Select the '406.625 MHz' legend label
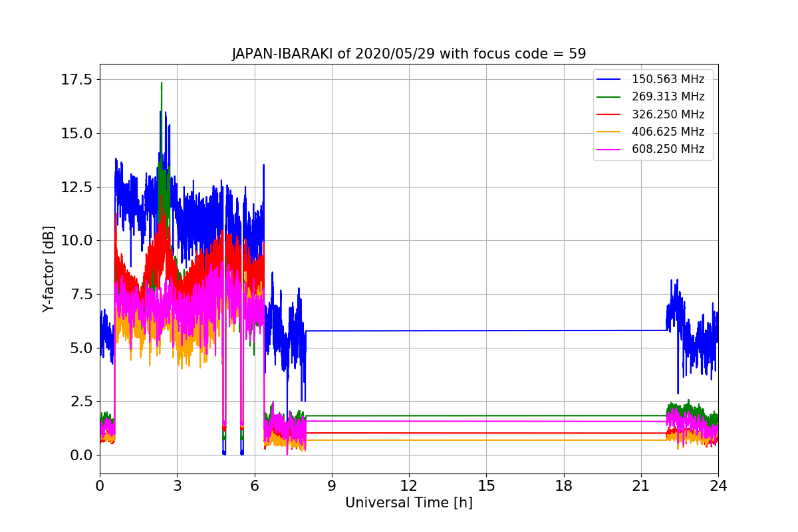This screenshot has width=798, height=532. point(668,132)
